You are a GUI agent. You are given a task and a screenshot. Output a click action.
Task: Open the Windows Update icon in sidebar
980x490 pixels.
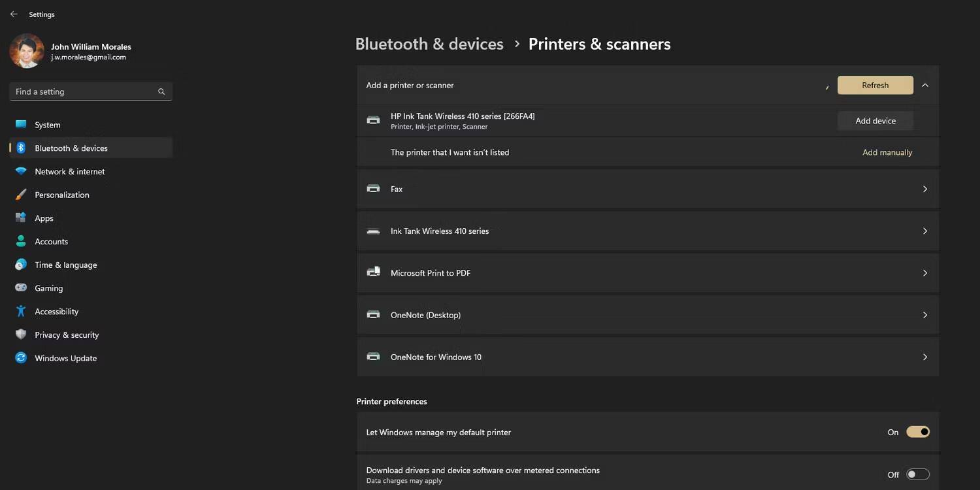[x=21, y=358]
